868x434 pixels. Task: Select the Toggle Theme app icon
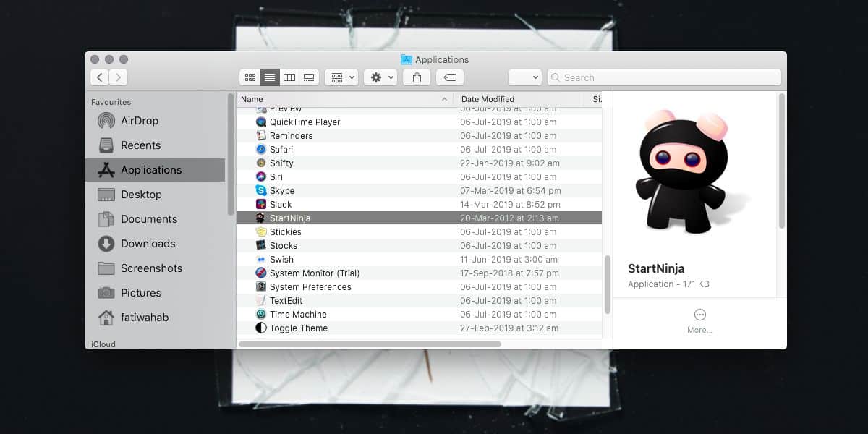pyautogui.click(x=261, y=328)
